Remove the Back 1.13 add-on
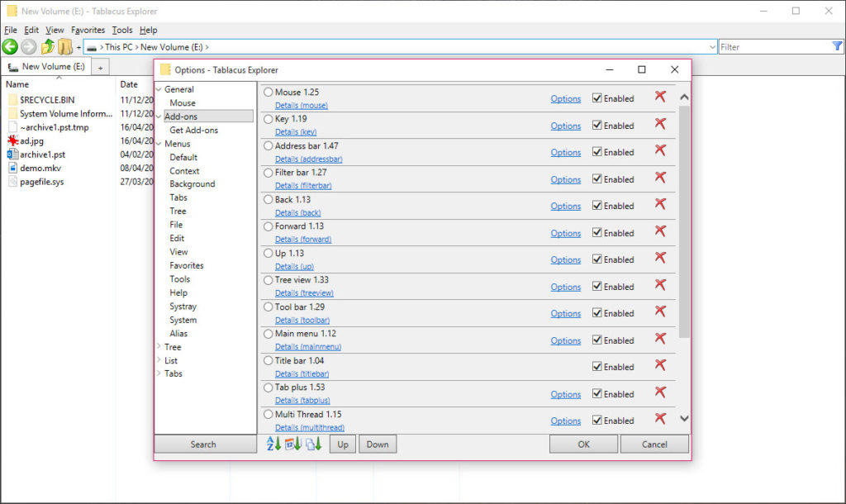 [x=660, y=204]
